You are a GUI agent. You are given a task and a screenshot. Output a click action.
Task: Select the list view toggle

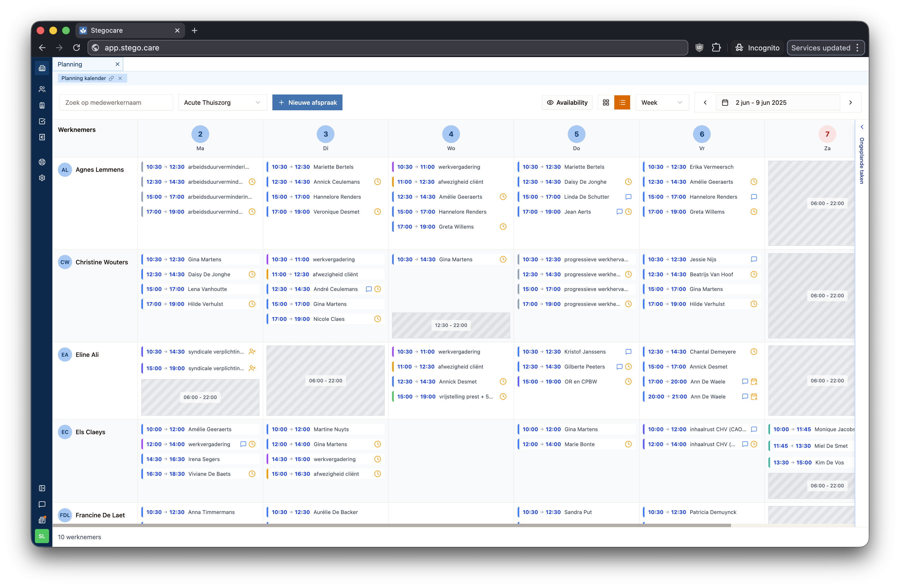coord(622,102)
